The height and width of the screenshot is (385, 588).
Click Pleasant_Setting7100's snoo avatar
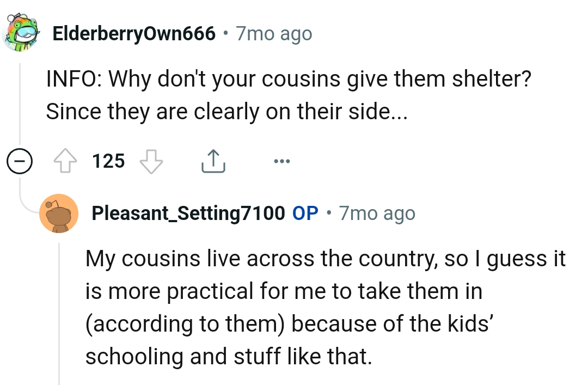pos(60,213)
